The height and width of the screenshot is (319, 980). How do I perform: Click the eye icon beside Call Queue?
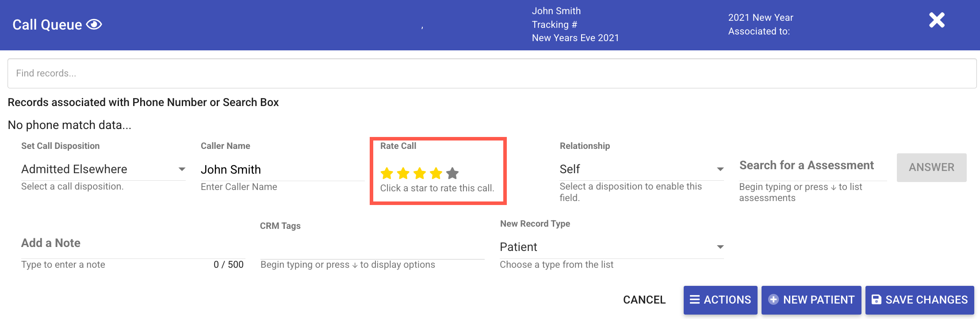(x=94, y=24)
